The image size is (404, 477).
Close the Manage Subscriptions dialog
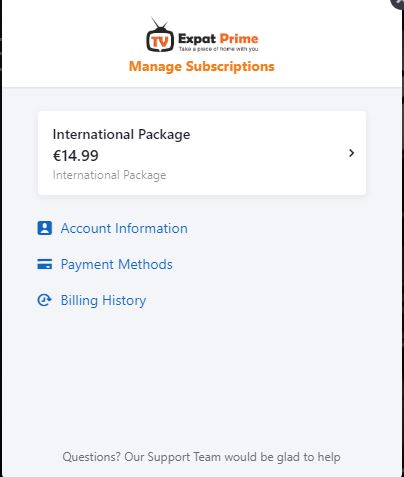(398, 3)
